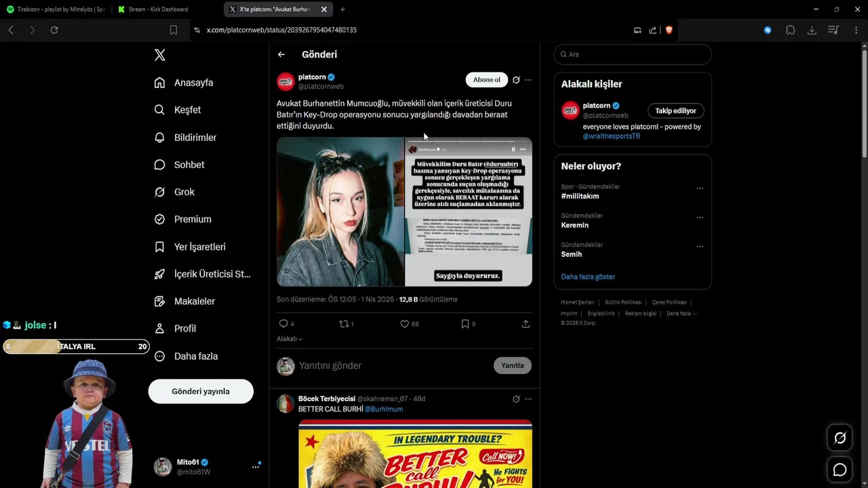
Task: Open Böcek Terbiyecisi reply more options
Action: pos(528,399)
